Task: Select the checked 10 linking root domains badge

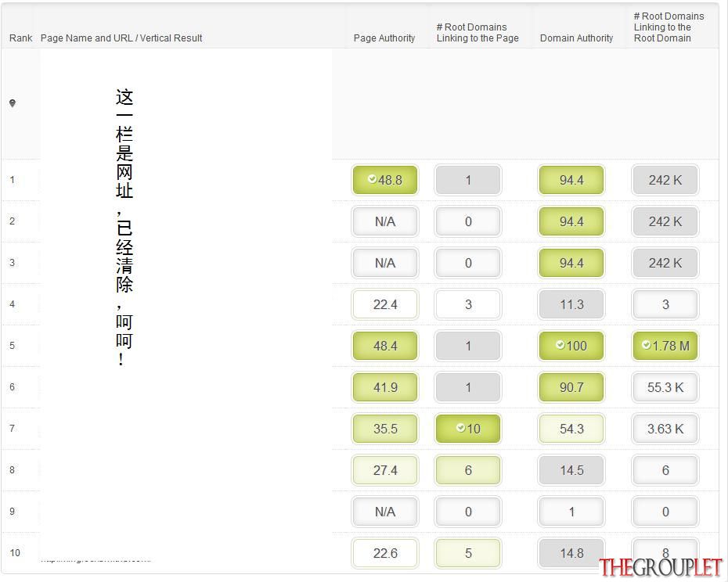Action: tap(468, 429)
